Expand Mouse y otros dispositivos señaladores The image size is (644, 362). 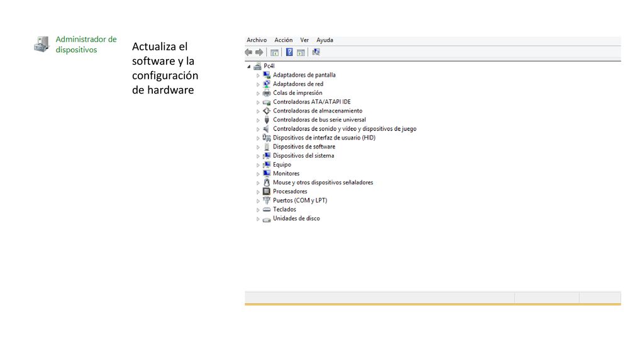pos(258,183)
